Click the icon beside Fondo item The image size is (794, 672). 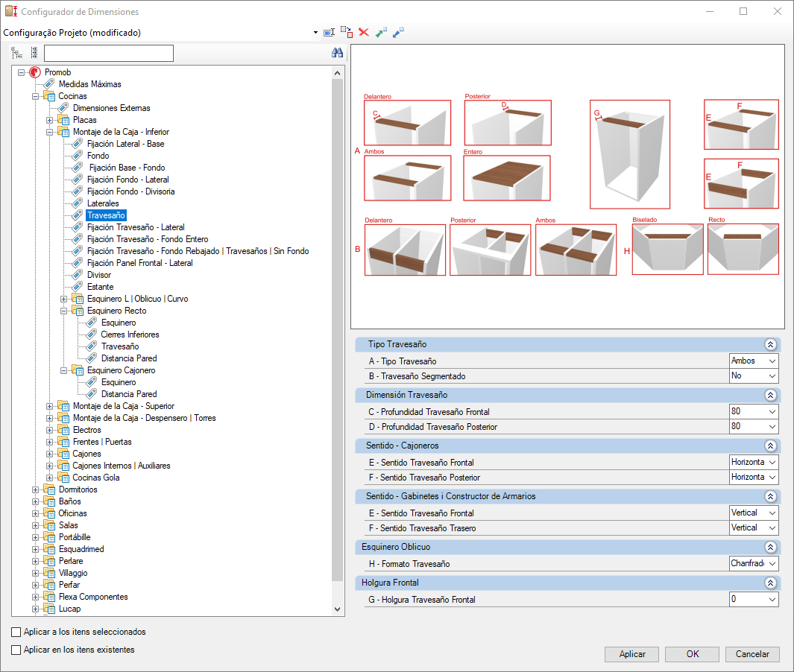point(78,156)
